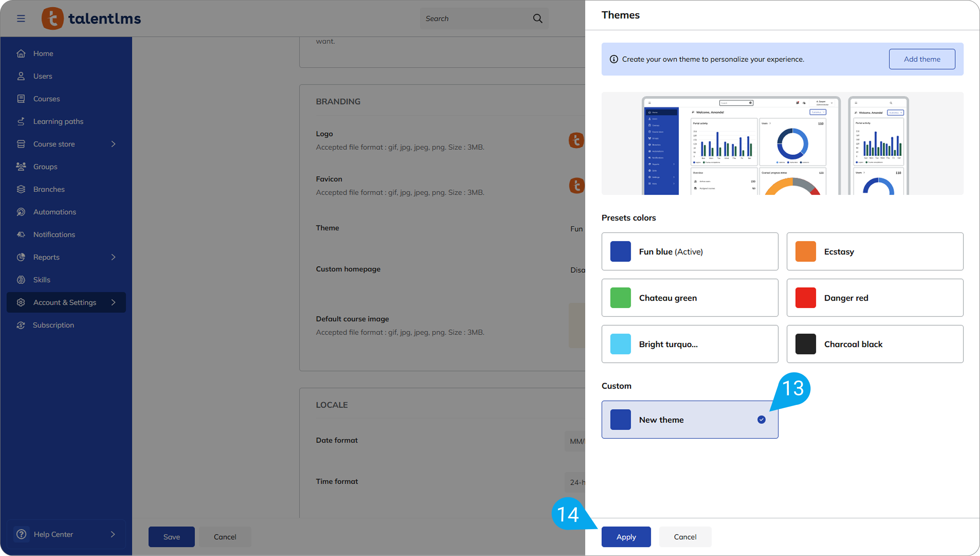This screenshot has height=556, width=980.
Task: Open Account & Settings menu item
Action: pos(65,302)
